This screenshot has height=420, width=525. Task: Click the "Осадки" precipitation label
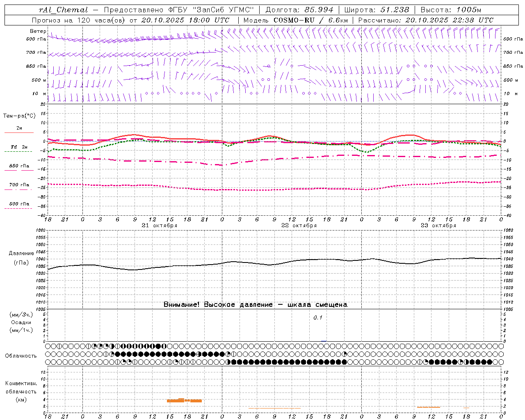pos(21,322)
